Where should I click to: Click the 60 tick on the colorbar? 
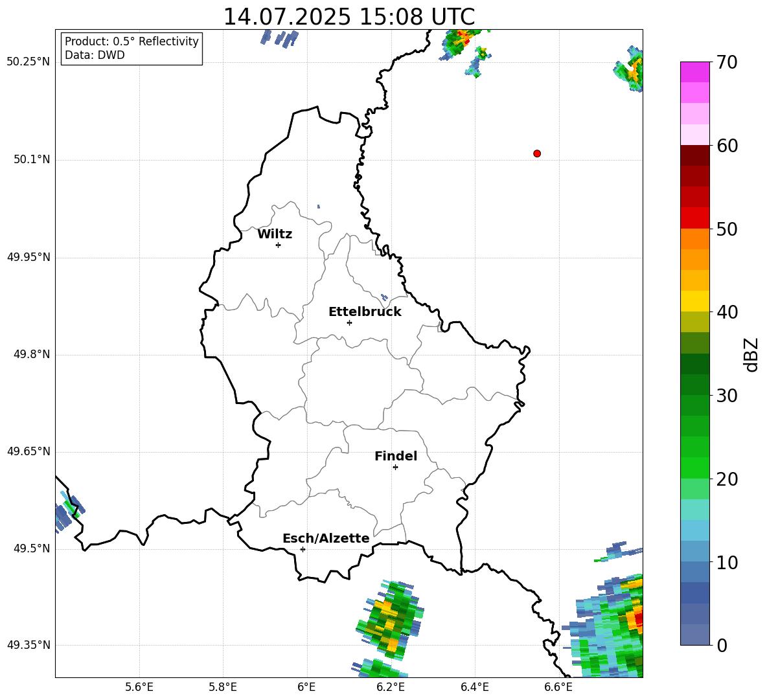(727, 146)
